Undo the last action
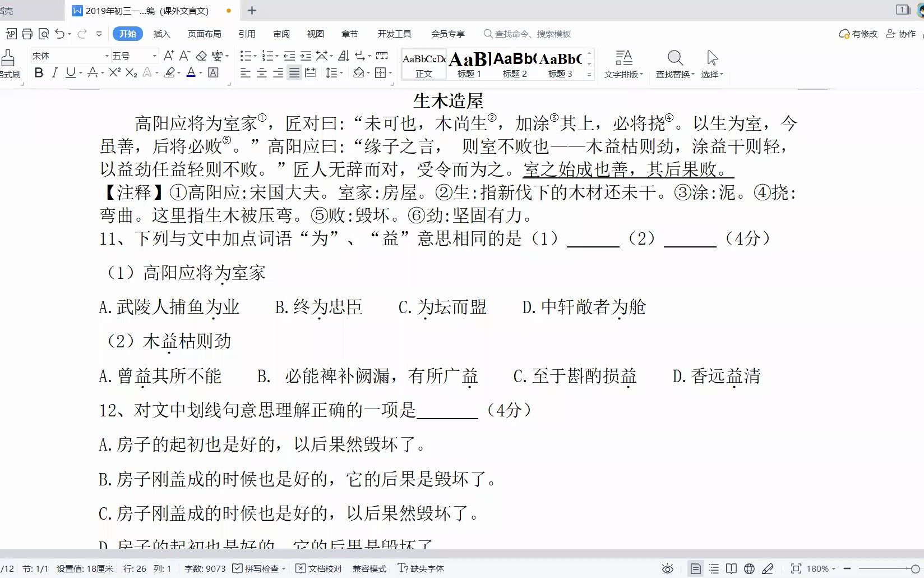The width and height of the screenshot is (924, 578). click(x=60, y=34)
